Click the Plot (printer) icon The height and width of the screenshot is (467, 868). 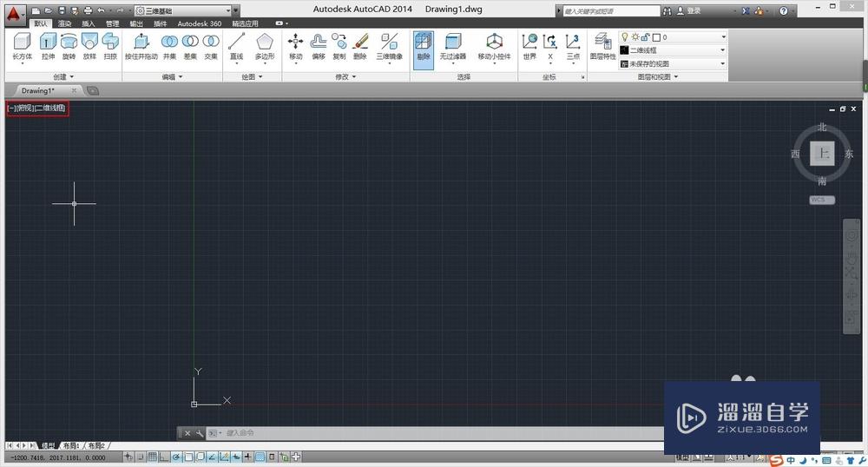coord(88,10)
